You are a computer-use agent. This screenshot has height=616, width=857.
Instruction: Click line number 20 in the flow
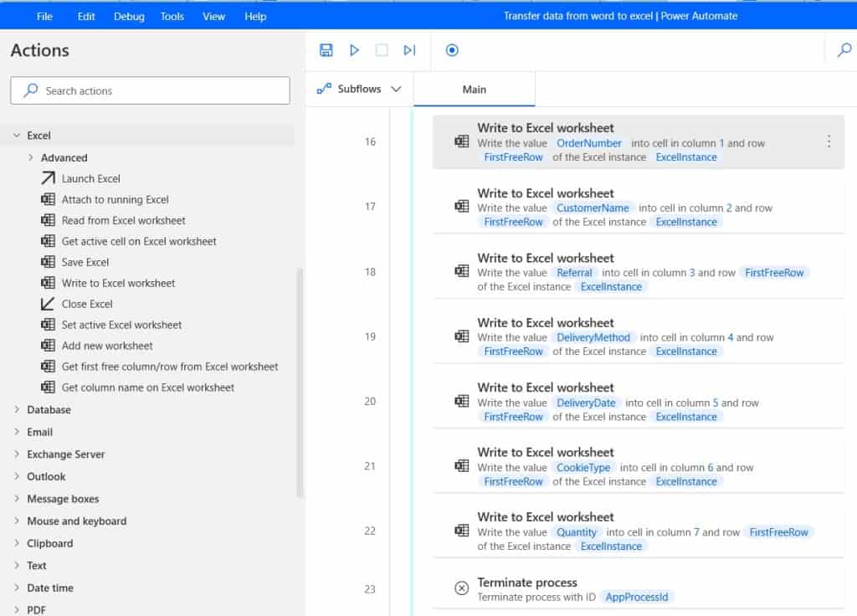(x=370, y=401)
